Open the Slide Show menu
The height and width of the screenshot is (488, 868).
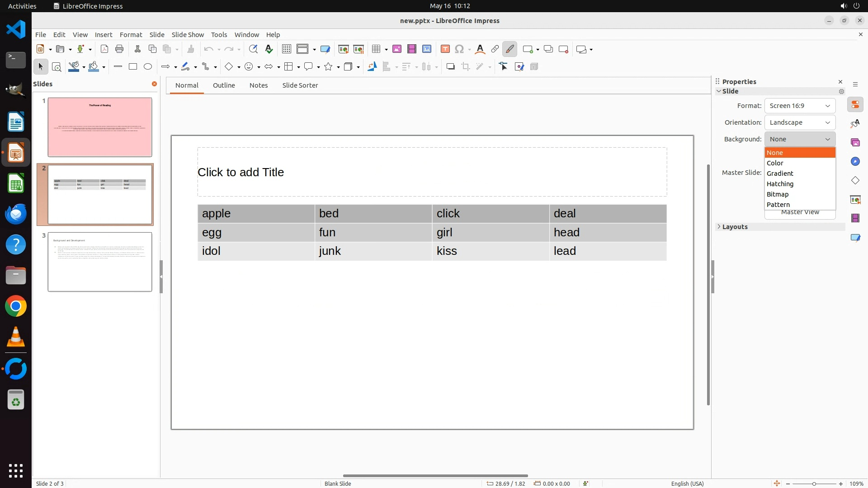pos(188,35)
